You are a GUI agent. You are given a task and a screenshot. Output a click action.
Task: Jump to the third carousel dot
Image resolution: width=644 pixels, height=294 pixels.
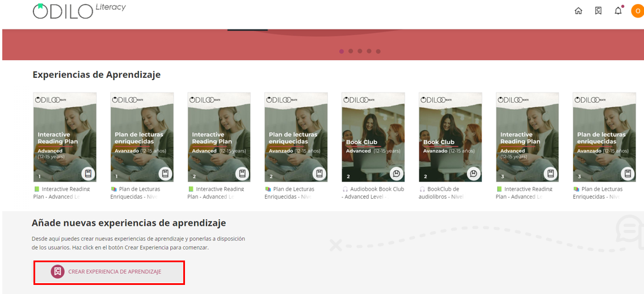[360, 51]
